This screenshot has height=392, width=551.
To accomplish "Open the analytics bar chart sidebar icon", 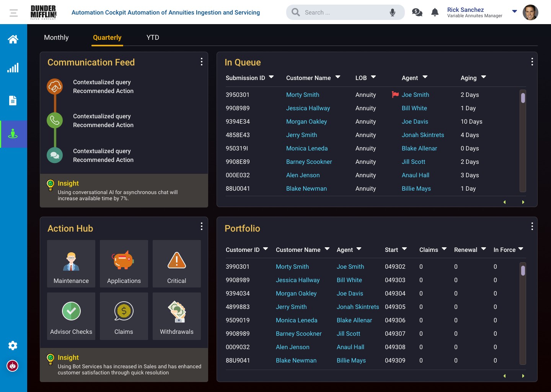I will click(13, 68).
